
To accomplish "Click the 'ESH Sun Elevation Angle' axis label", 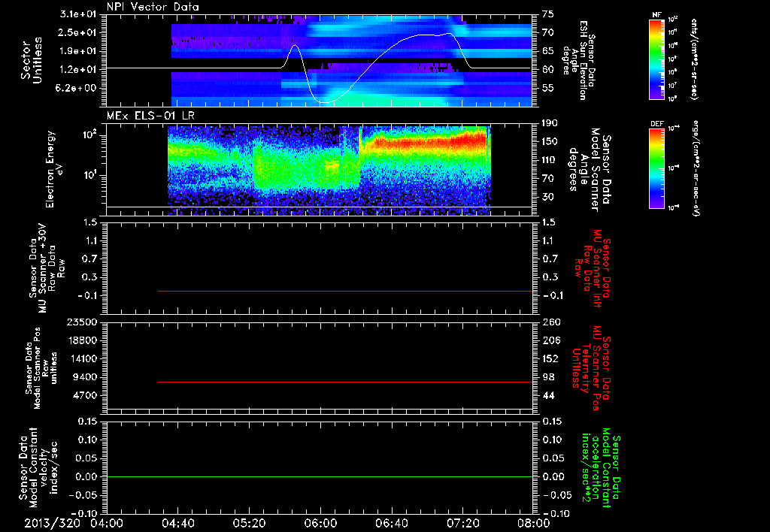I will (578, 60).
